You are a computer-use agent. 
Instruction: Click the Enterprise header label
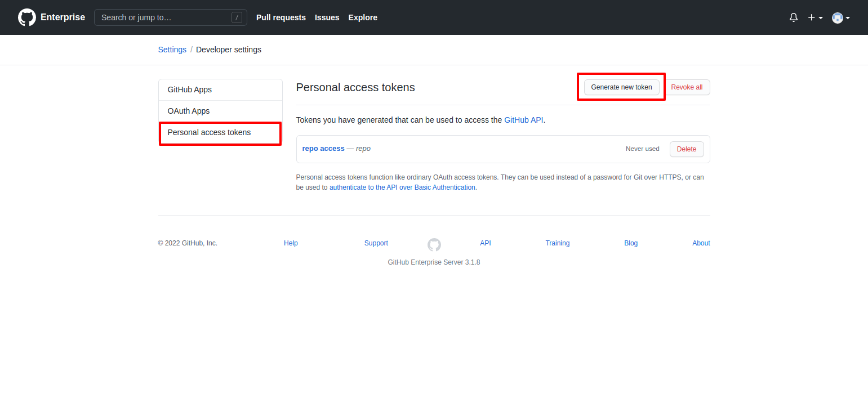point(63,17)
